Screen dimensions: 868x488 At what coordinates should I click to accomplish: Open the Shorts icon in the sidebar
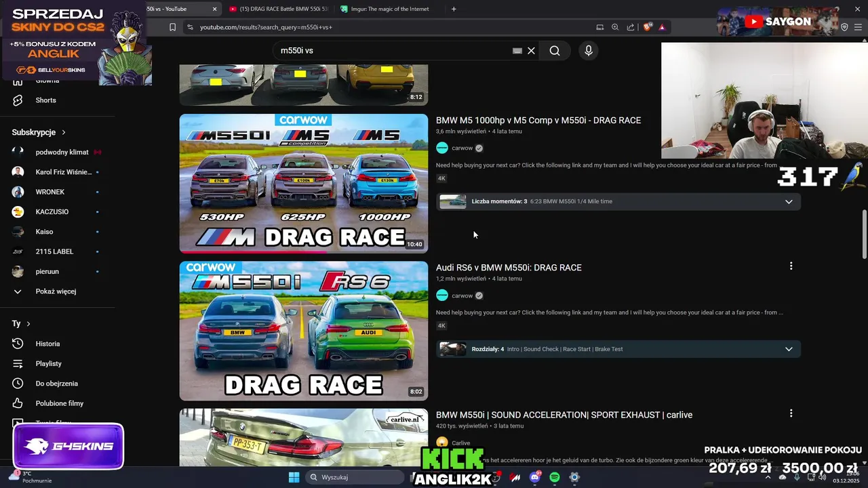pyautogui.click(x=18, y=100)
